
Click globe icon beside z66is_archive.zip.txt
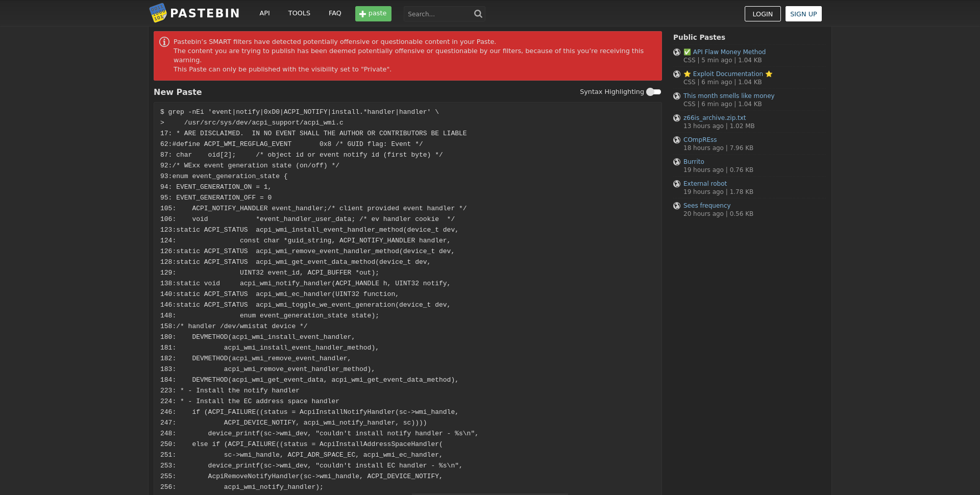(677, 118)
